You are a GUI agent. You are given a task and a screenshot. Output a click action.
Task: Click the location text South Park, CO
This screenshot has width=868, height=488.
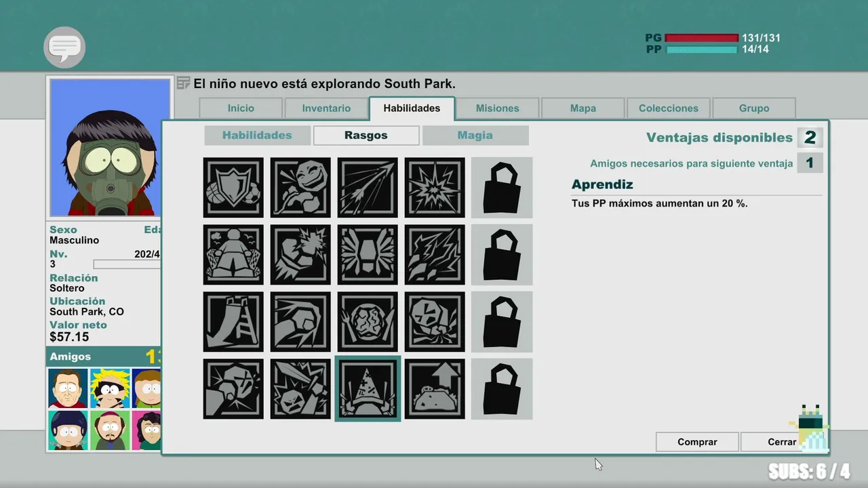[x=87, y=312]
